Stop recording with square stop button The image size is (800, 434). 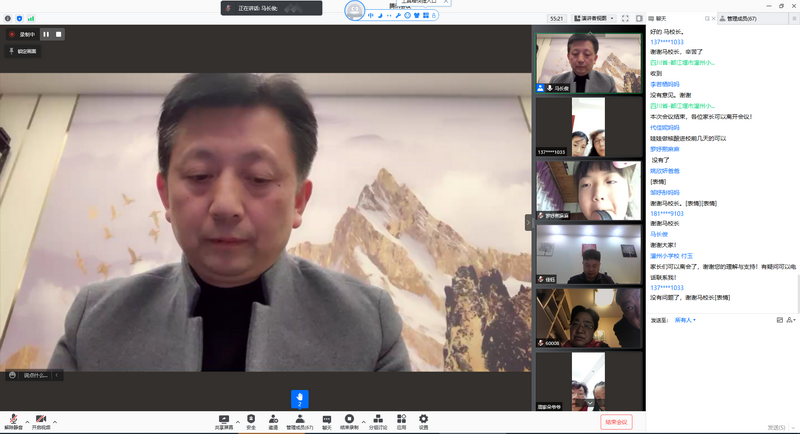click(59, 34)
